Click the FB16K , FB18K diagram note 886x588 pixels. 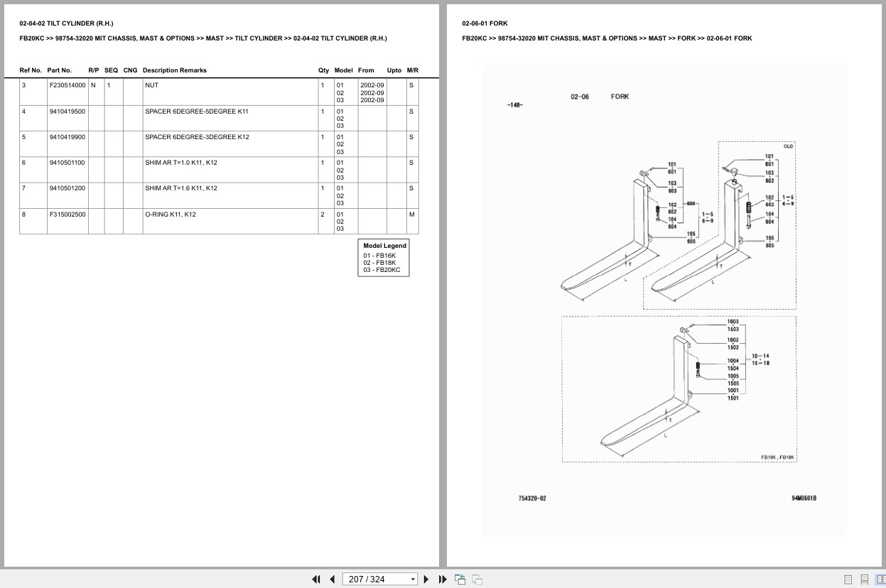tap(777, 457)
